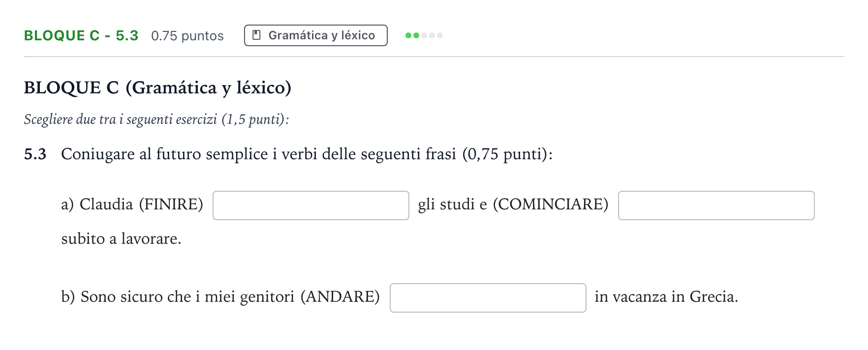Image resolution: width=868 pixels, height=350 pixels.
Task: Click the Coniugare al futuro semplice statement
Action: tap(307, 154)
